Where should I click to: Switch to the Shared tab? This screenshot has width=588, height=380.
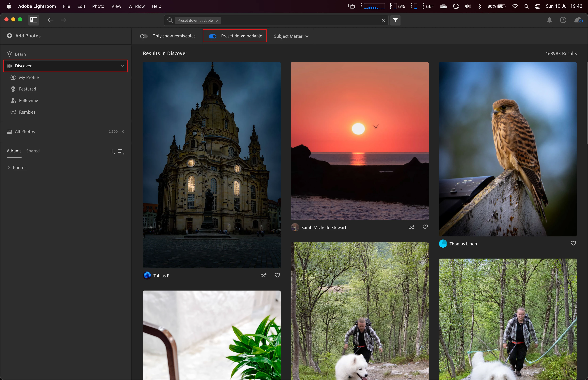[33, 151]
